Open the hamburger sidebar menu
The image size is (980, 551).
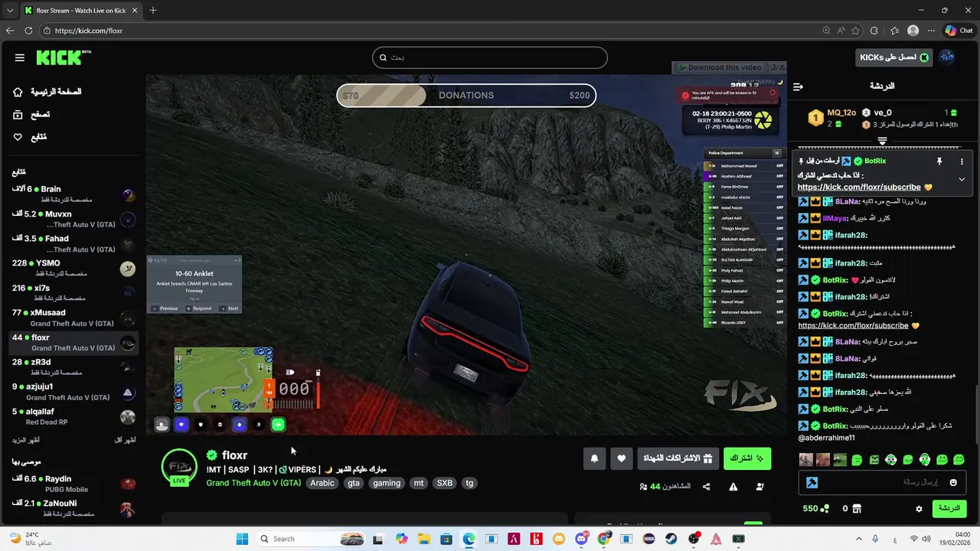pos(20,57)
